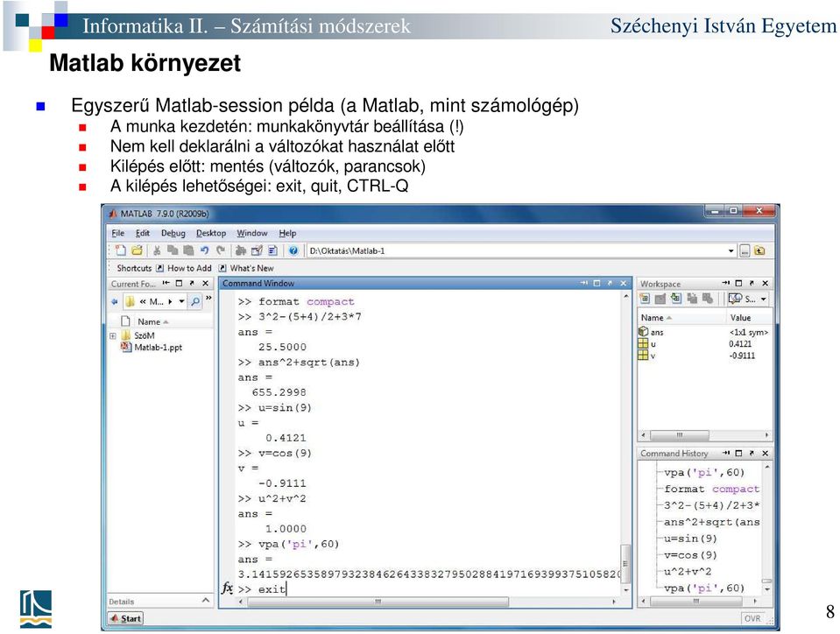840x634 pixels.
Task: Click the What's New shortcut icon
Action: coord(222,268)
